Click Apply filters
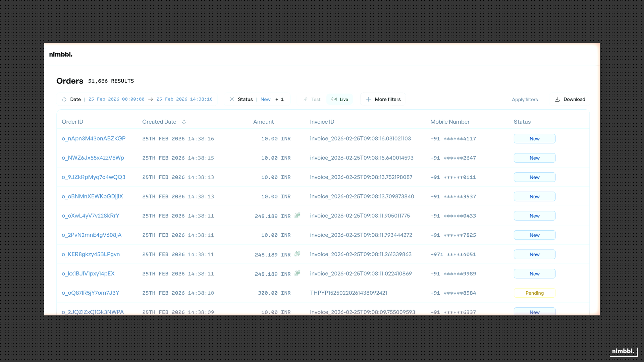The width and height of the screenshot is (644, 362). [x=525, y=100]
